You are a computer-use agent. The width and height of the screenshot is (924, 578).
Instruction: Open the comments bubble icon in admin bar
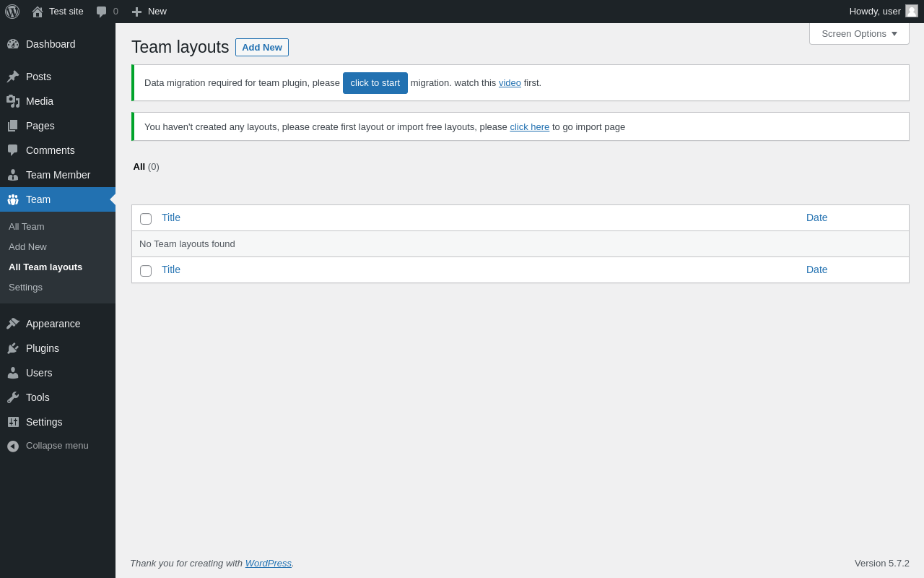(102, 12)
